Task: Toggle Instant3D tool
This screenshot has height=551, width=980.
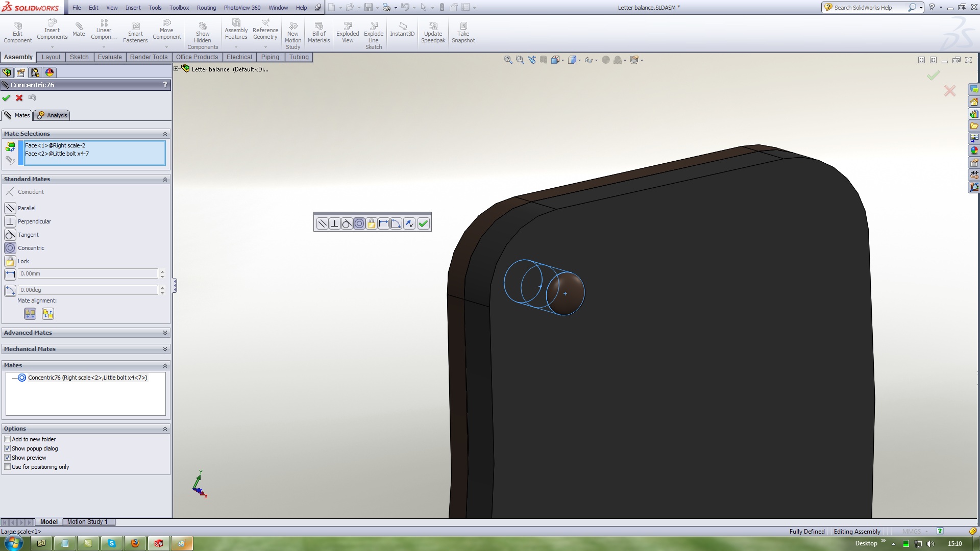Action: point(402,30)
